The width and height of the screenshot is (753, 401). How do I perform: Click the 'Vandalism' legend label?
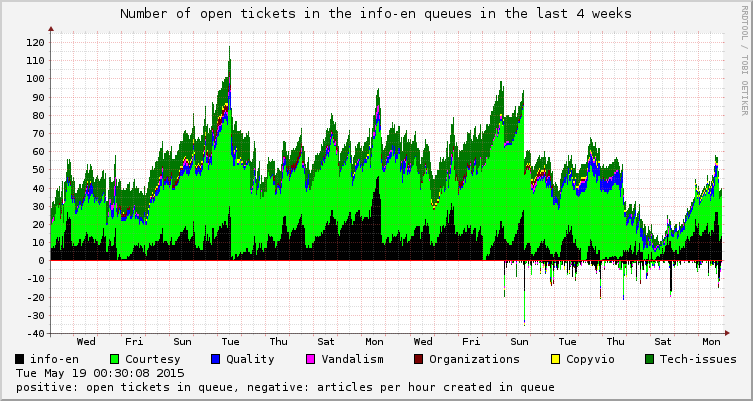pyautogui.click(x=352, y=359)
